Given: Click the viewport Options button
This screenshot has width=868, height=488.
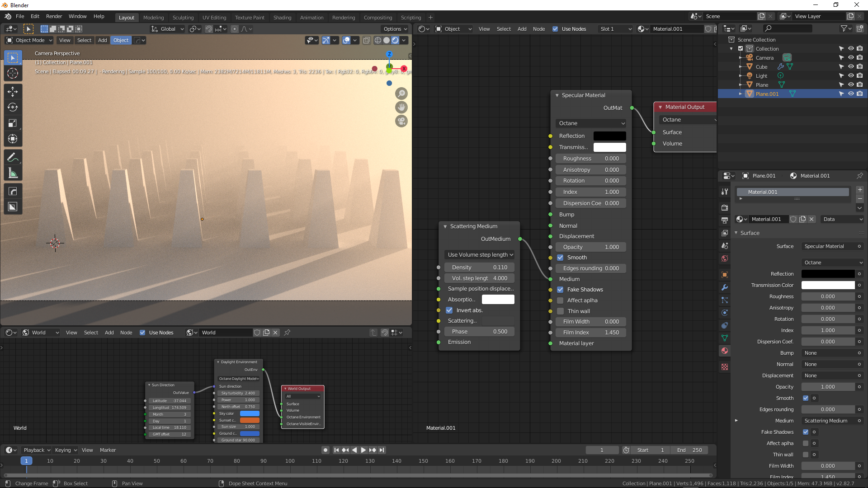Looking at the screenshot, I should click(x=395, y=29).
